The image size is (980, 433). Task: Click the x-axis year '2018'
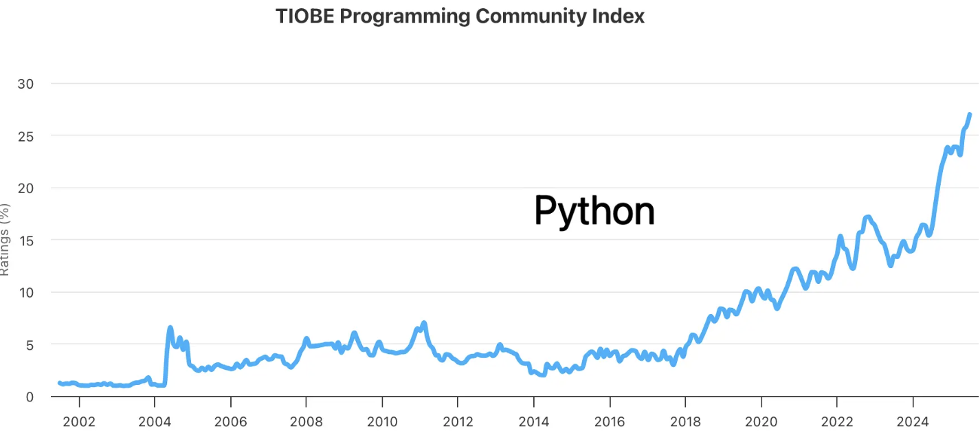[685, 421]
